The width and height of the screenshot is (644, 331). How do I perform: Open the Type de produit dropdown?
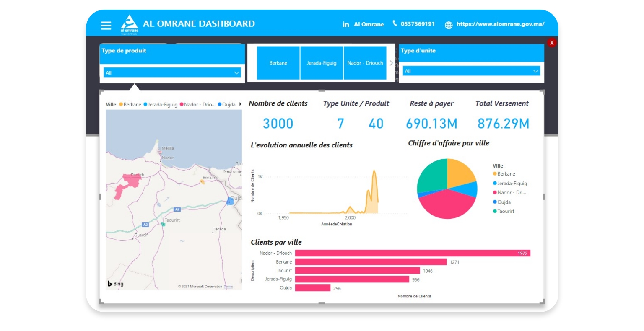172,73
